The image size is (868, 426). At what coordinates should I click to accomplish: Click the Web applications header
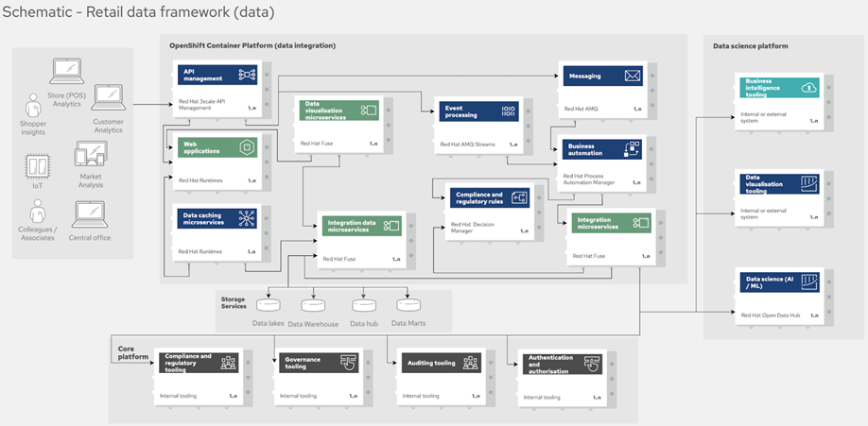coord(217,147)
